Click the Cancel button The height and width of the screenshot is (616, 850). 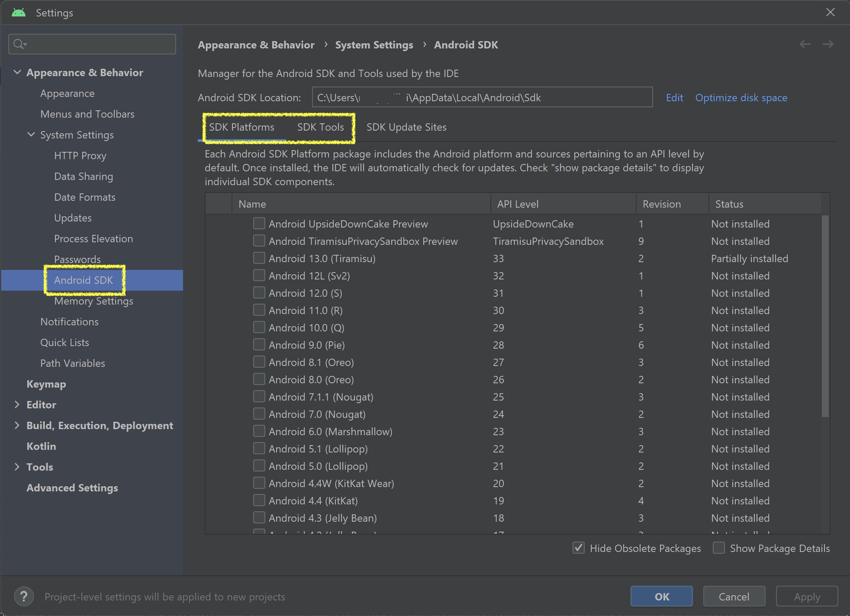734,597
